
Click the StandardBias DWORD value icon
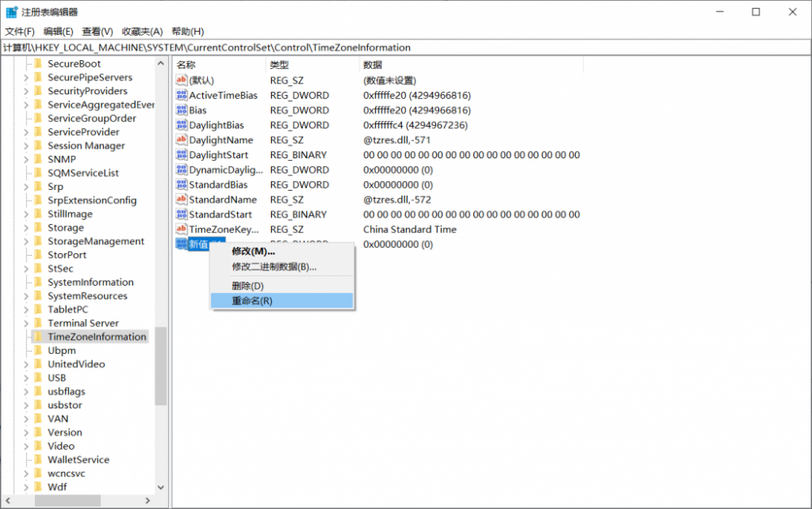[182, 185]
